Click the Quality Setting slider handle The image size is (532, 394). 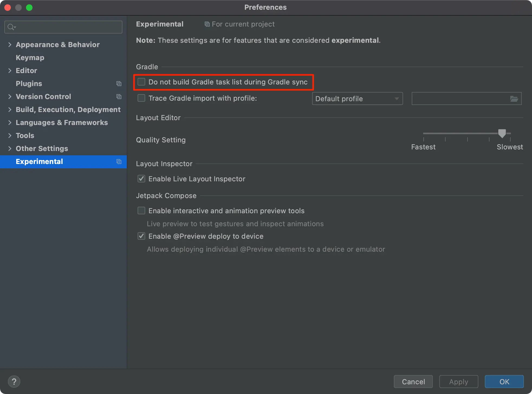pos(502,133)
